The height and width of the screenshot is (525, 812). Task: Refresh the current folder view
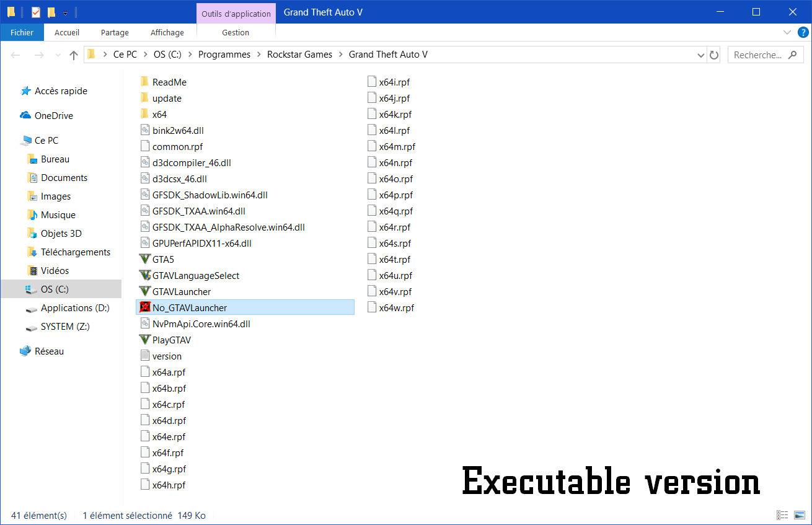[x=714, y=55]
